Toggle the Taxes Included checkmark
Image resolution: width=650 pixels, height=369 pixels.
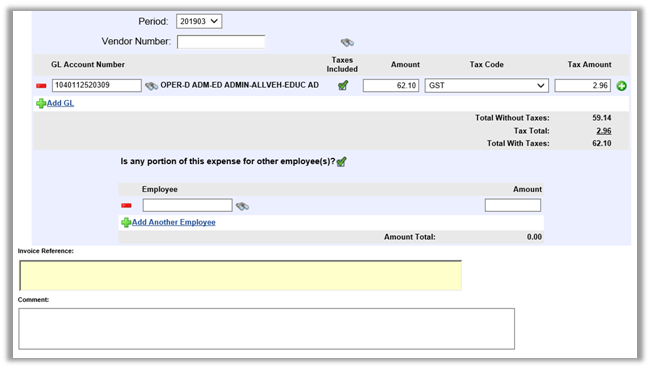click(343, 85)
